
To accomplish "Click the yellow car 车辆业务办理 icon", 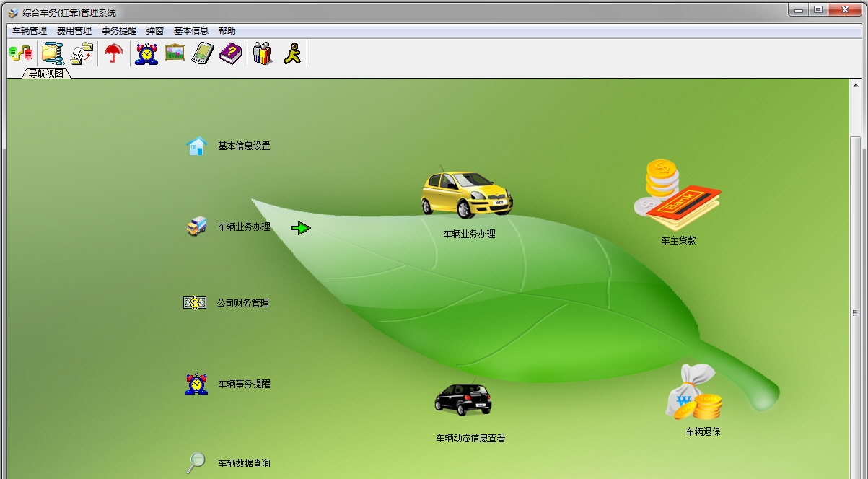I will (x=467, y=194).
